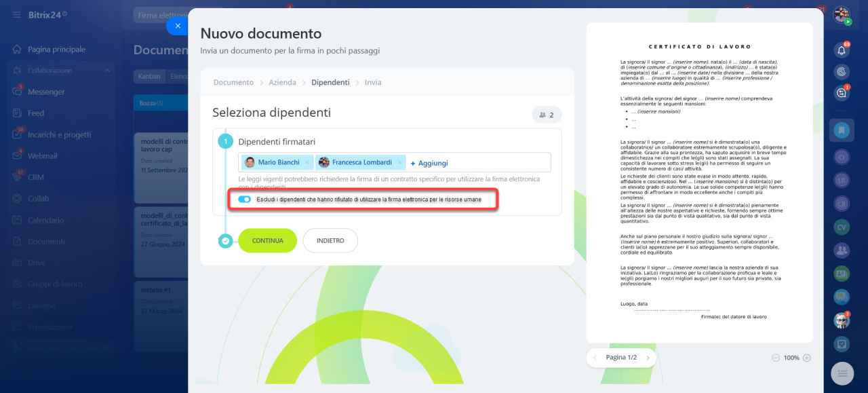Click the certificate document preview thumbnail
The width and height of the screenshot is (868, 393).
[x=699, y=183]
